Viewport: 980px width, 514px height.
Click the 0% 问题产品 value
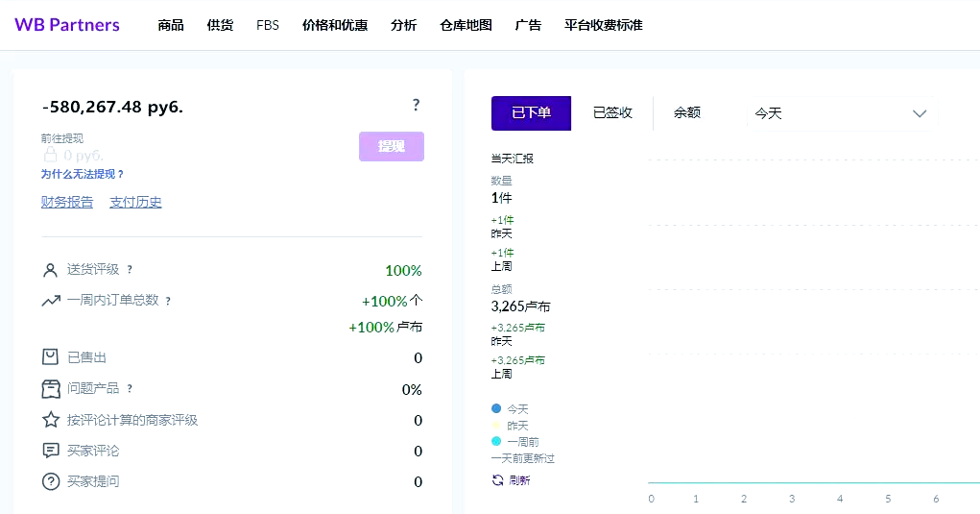pos(412,389)
